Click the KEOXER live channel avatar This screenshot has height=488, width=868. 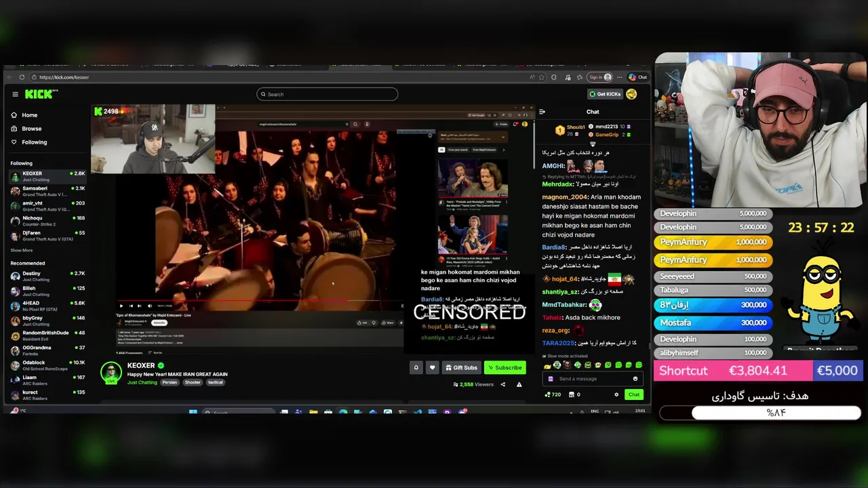(111, 373)
